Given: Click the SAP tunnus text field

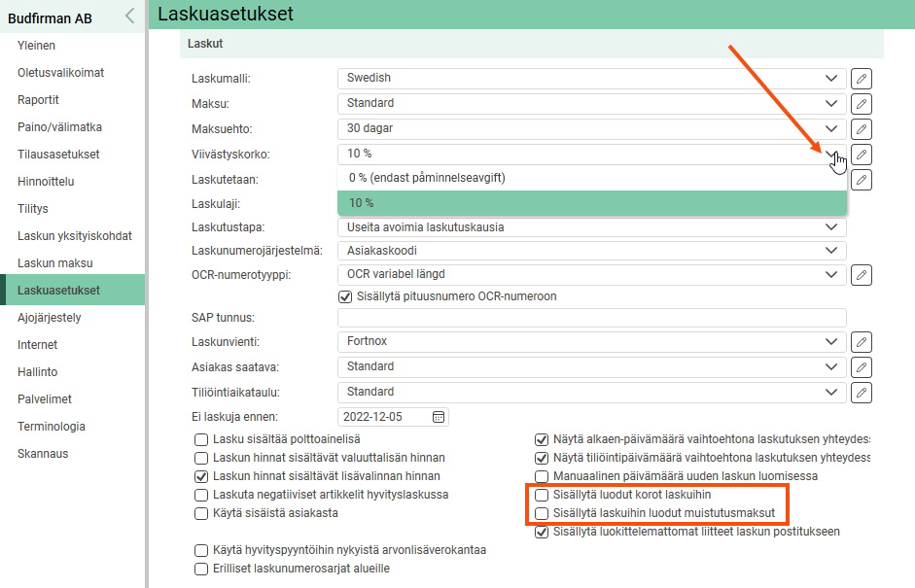Looking at the screenshot, I should coord(591,318).
